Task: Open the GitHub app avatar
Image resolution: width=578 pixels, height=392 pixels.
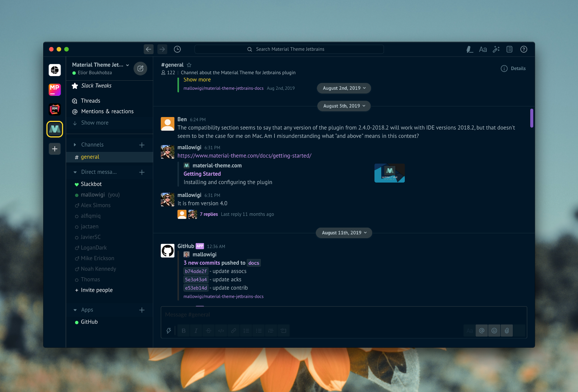Action: [168, 251]
